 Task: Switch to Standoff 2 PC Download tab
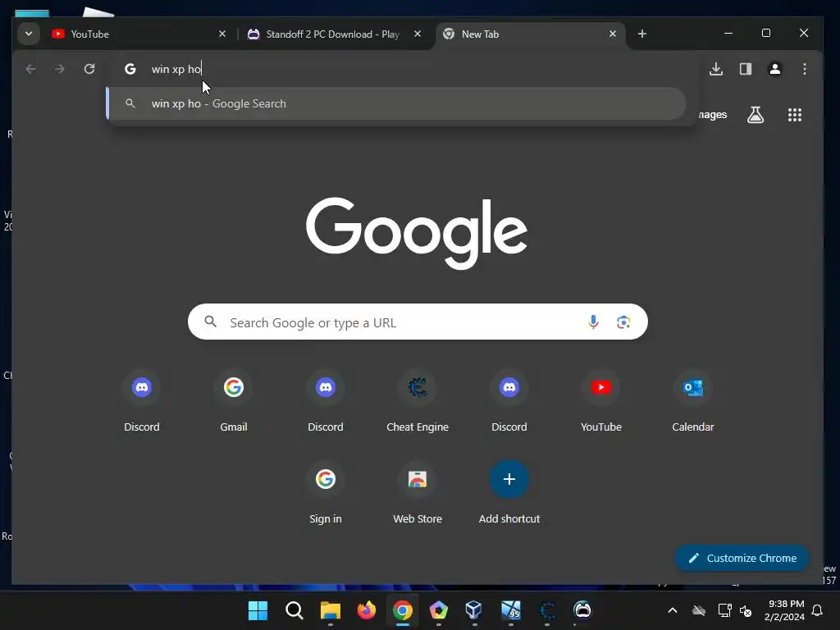click(335, 34)
